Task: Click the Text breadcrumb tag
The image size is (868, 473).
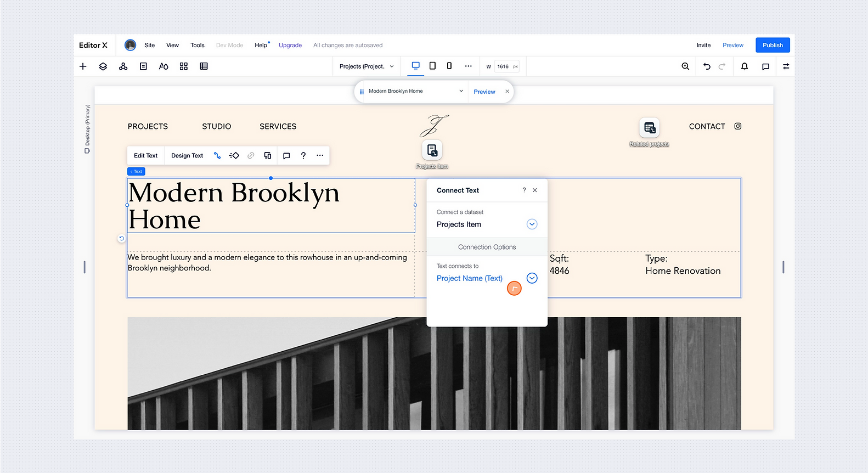Action: 136,171
